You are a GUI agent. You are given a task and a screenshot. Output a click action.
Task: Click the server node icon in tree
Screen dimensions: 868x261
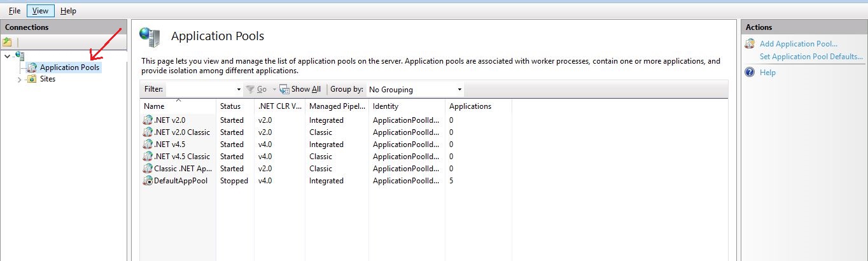point(19,56)
